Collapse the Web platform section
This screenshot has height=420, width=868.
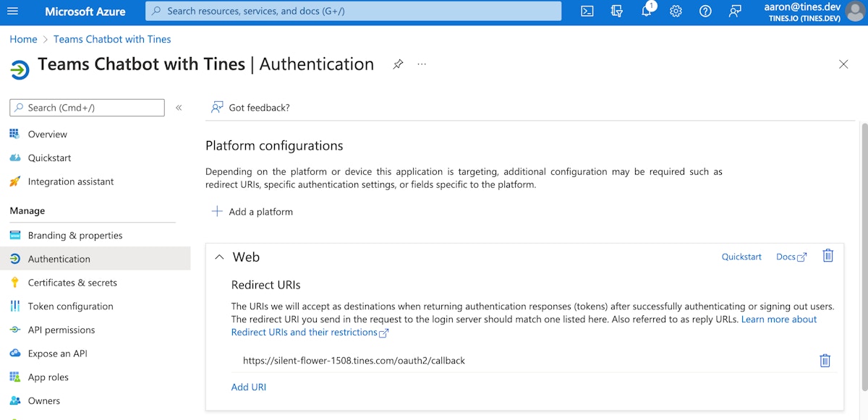(x=219, y=257)
